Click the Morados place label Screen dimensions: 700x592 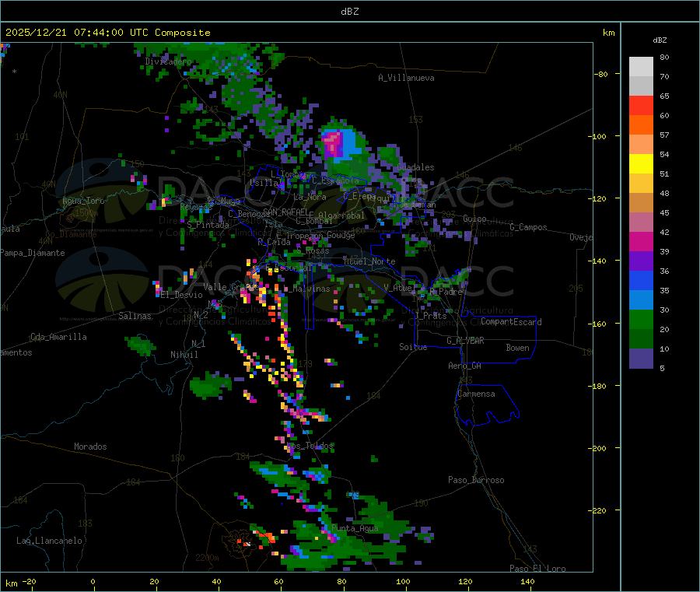pos(90,447)
